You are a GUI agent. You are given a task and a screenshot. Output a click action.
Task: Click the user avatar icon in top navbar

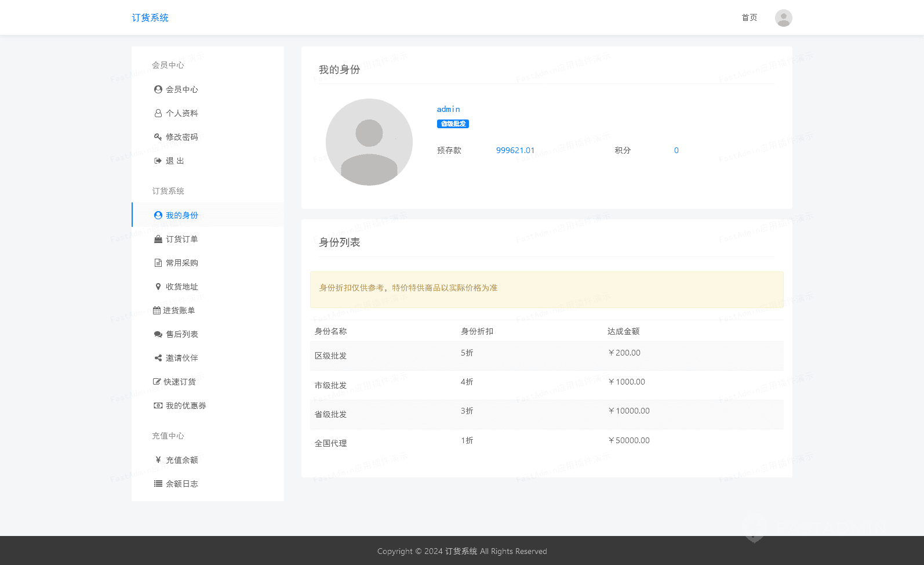click(x=783, y=18)
